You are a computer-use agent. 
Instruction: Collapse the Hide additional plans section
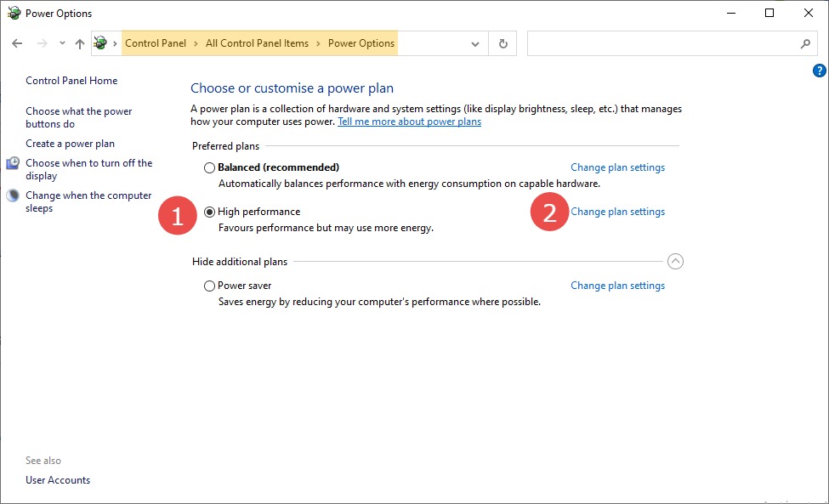675,262
